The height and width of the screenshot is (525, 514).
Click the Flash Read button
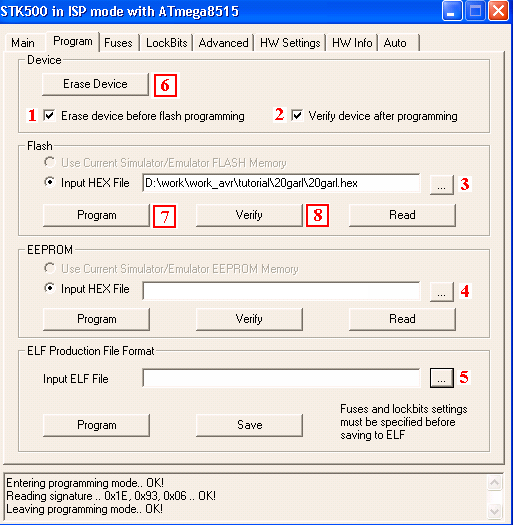[402, 215]
